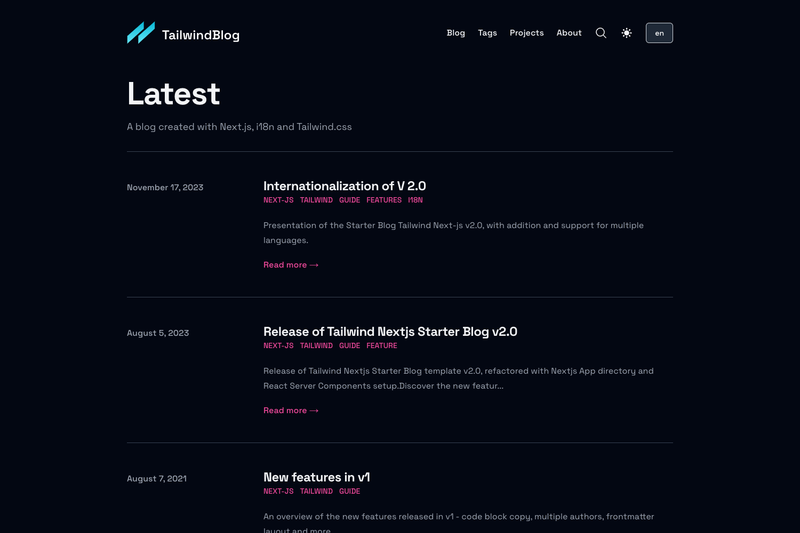
Task: Click the TailwindBlog site title
Action: point(201,35)
